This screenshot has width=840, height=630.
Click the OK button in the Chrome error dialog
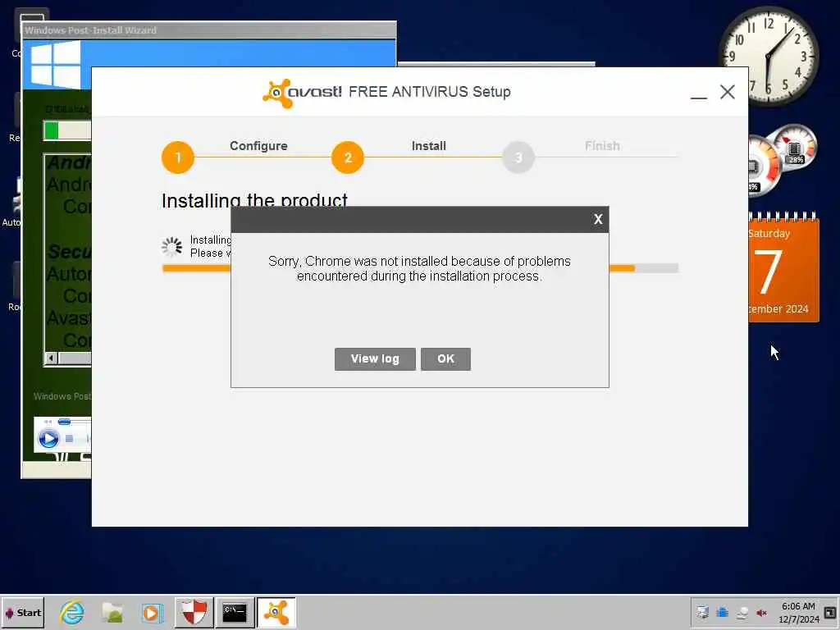(x=445, y=359)
